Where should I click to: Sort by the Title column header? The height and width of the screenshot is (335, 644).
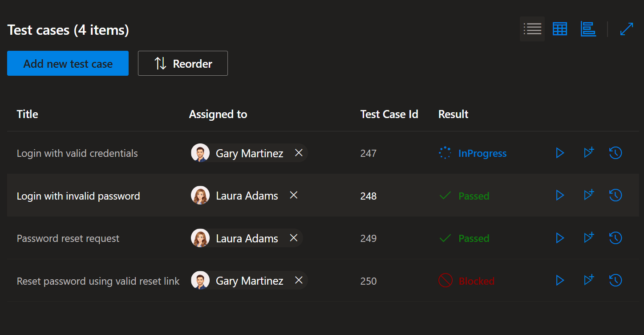27,114
